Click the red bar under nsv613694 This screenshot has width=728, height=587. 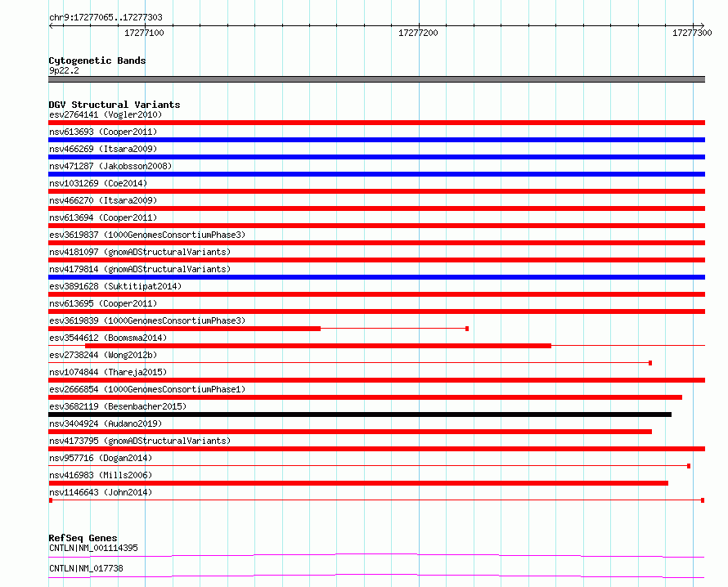[x=376, y=226]
